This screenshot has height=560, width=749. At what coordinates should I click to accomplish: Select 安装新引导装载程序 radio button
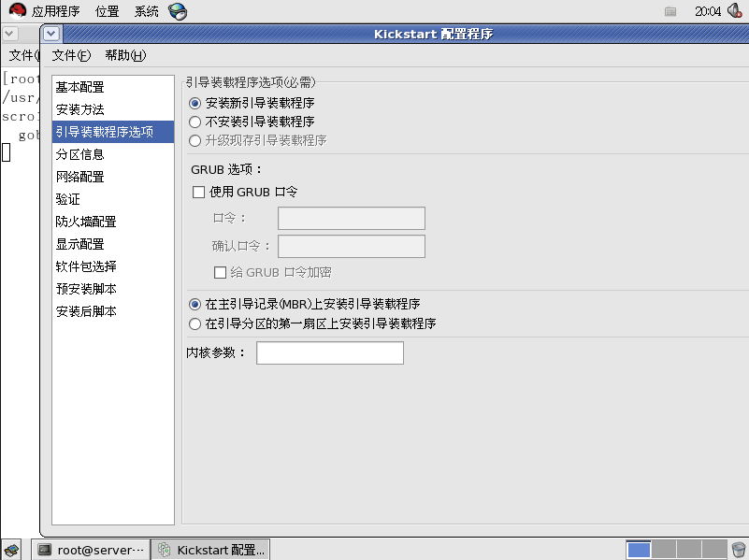194,103
